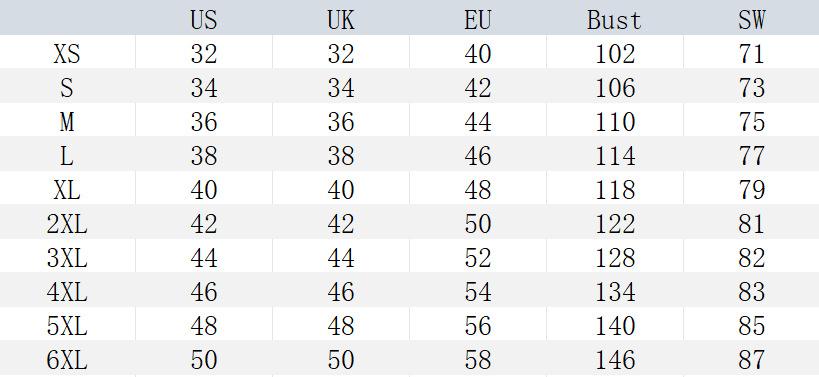Click the Bust value 114 cell
819x377 pixels.
(x=615, y=156)
